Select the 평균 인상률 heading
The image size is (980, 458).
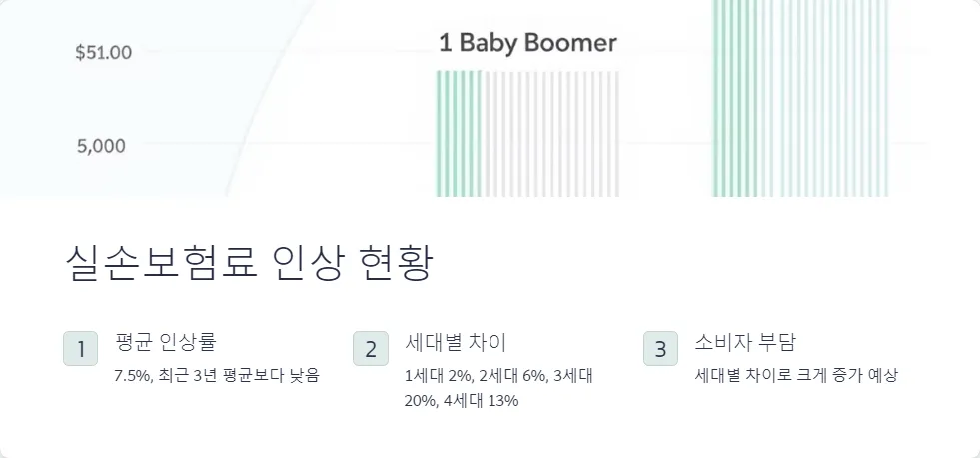point(166,342)
